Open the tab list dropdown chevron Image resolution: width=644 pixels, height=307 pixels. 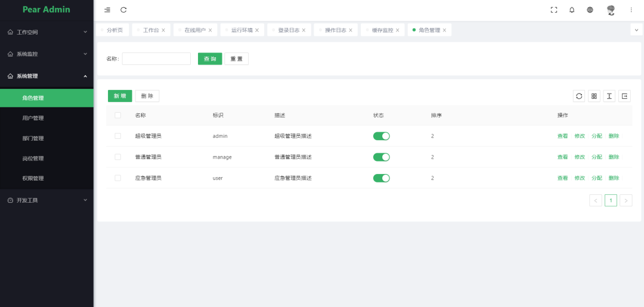[636, 30]
